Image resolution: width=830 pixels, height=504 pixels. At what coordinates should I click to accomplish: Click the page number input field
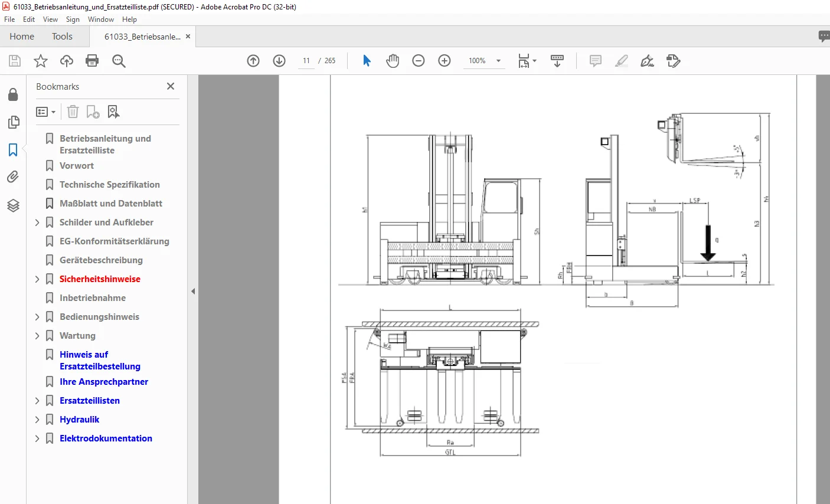[306, 61]
